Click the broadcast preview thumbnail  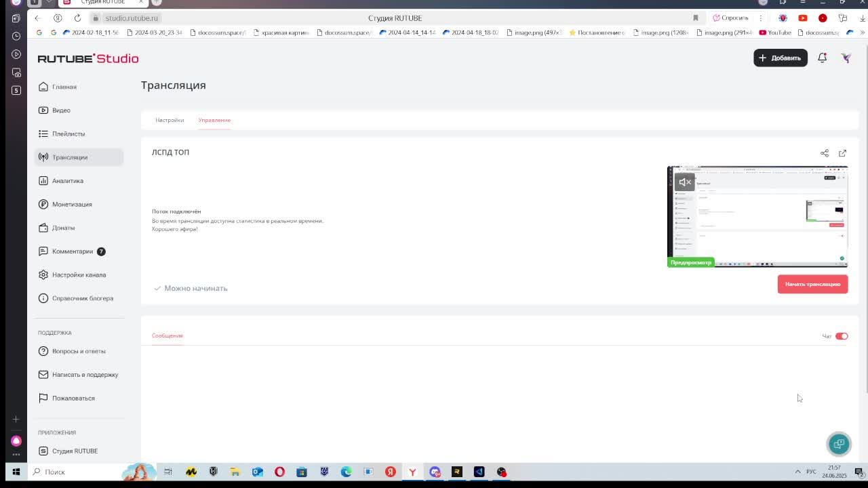[x=757, y=216]
